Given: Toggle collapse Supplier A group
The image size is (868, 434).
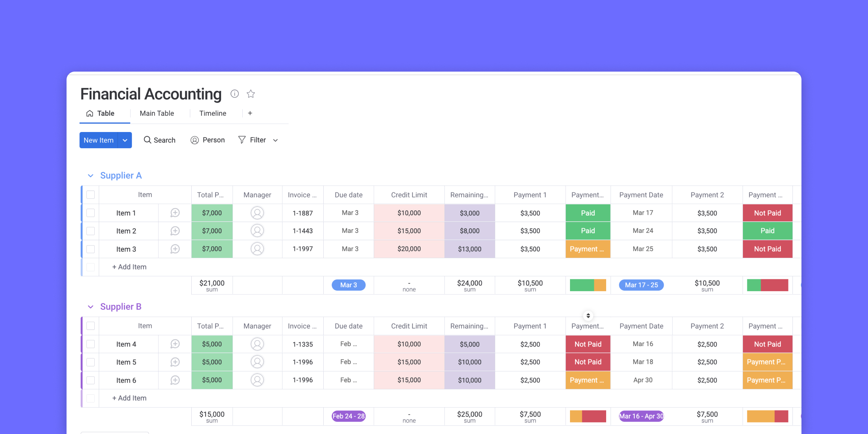Looking at the screenshot, I should pos(90,175).
